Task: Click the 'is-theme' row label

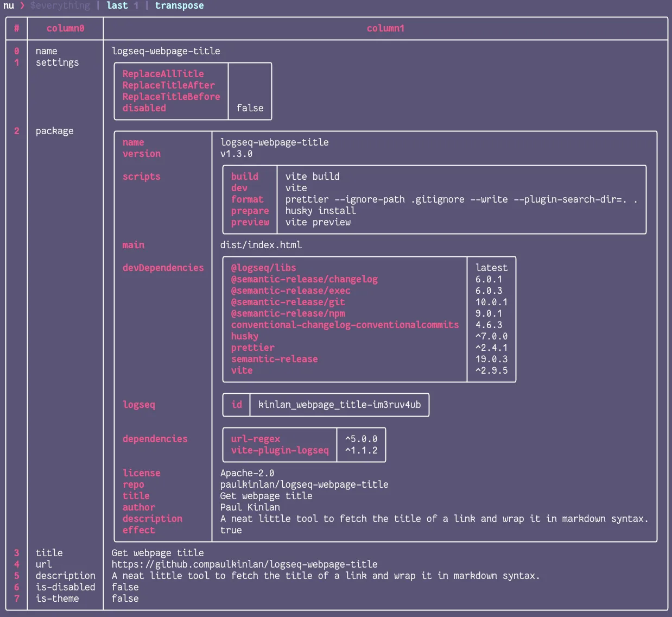Action: pyautogui.click(x=57, y=599)
